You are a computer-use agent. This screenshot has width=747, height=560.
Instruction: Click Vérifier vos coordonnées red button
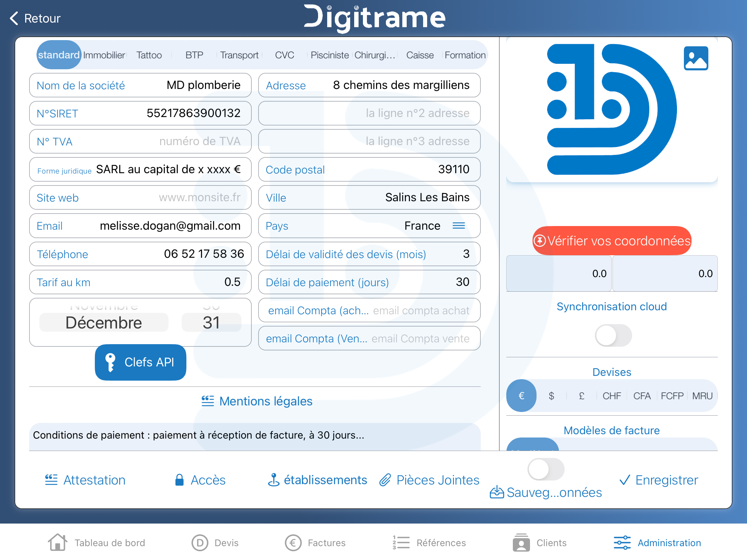pyautogui.click(x=612, y=241)
